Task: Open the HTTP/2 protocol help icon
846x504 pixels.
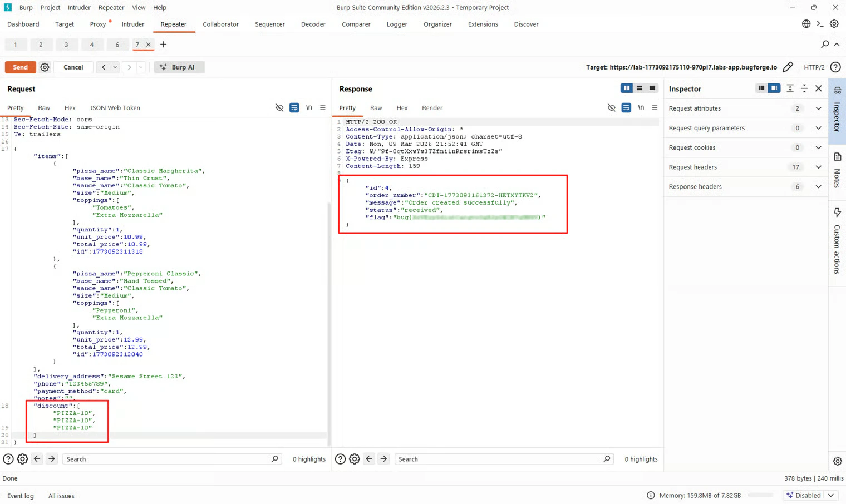Action: pos(835,67)
